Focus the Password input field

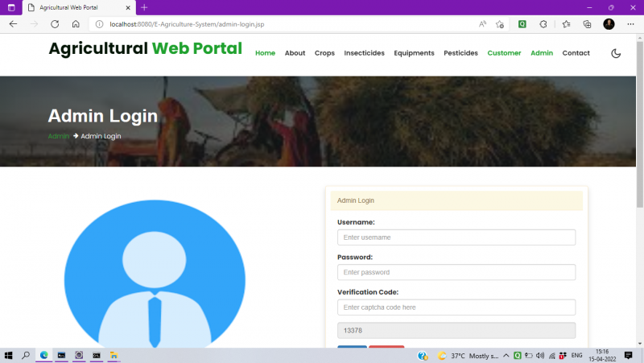click(x=456, y=272)
